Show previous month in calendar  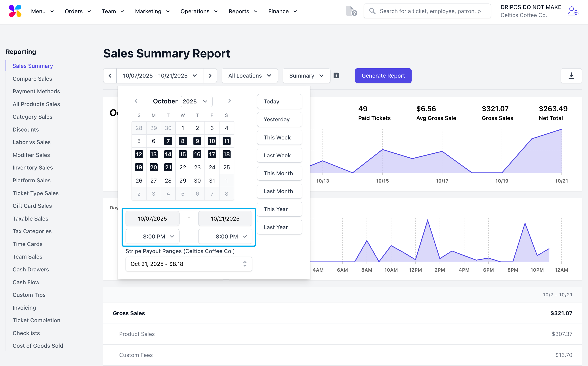point(136,101)
